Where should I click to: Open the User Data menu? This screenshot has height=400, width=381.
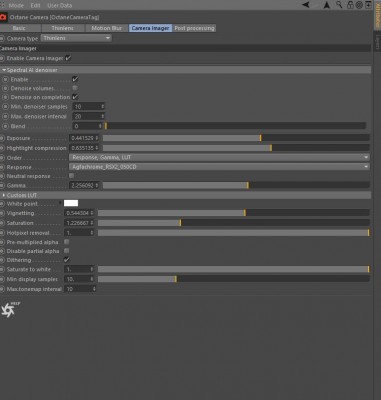[60, 5]
